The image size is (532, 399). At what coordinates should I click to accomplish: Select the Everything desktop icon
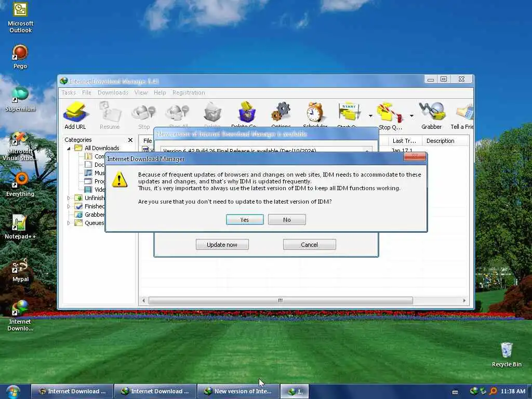pyautogui.click(x=20, y=184)
